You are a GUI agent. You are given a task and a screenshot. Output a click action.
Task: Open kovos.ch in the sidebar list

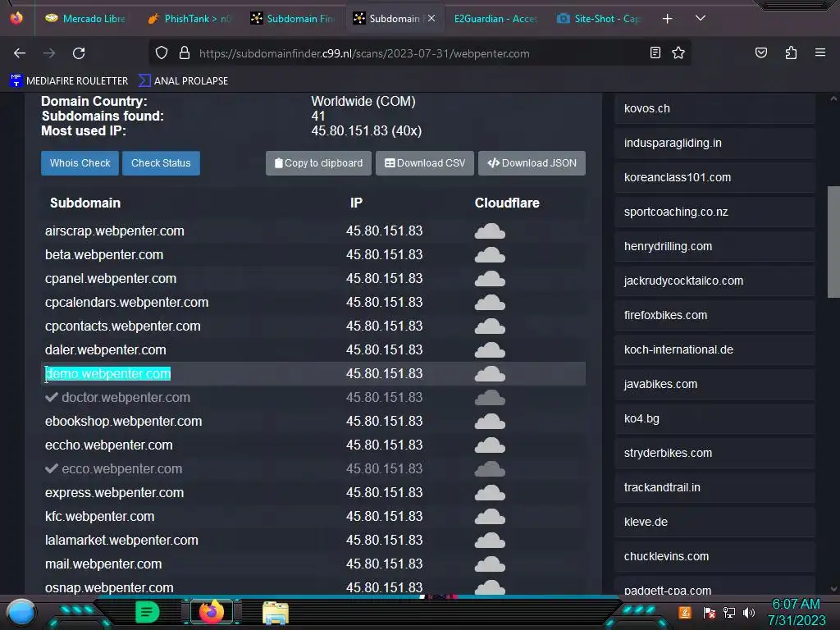point(714,108)
